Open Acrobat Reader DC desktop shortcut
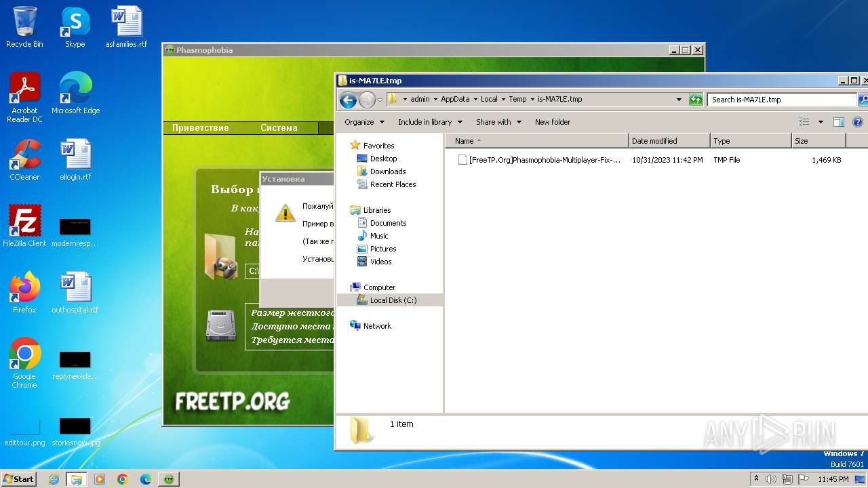The image size is (868, 488). point(24,98)
